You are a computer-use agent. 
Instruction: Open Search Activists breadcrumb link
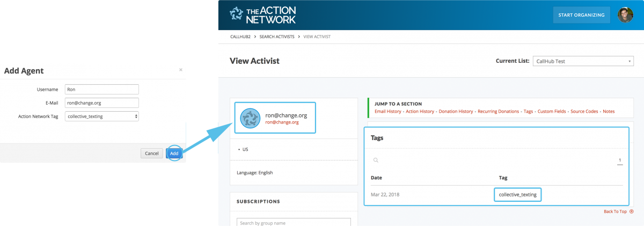point(277,37)
